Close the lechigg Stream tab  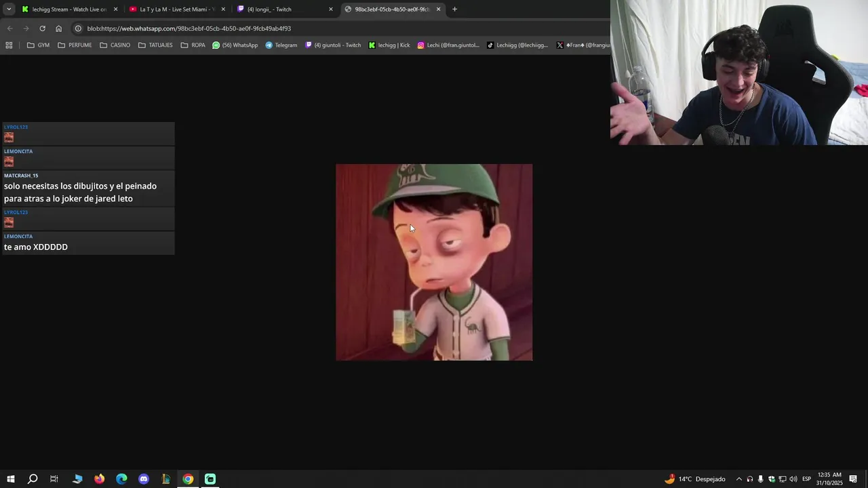point(115,9)
